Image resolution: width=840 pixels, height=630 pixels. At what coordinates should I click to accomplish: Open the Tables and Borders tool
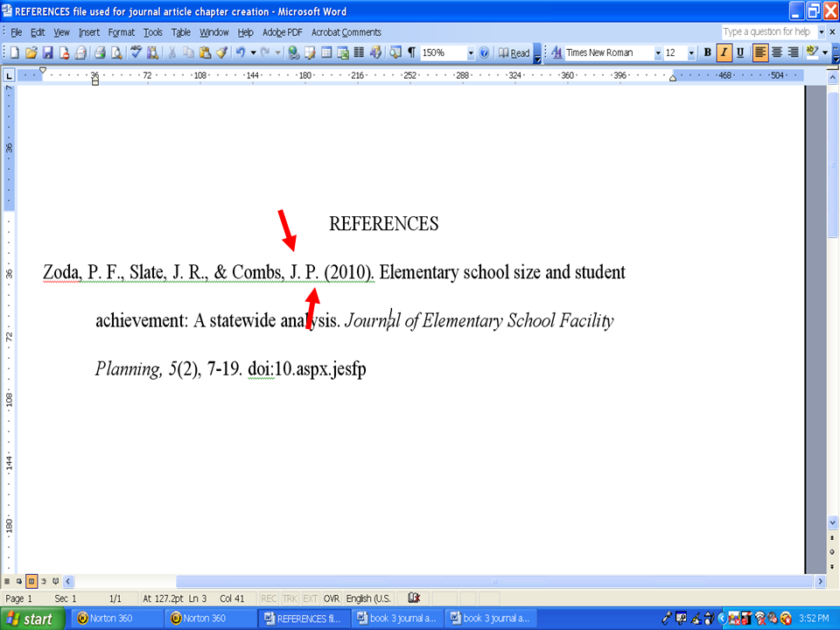310,52
